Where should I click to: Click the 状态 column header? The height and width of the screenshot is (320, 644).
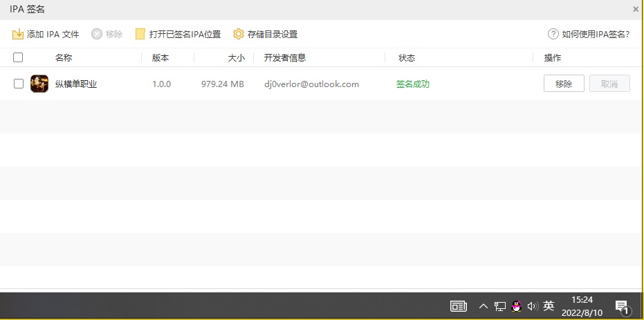coord(407,58)
